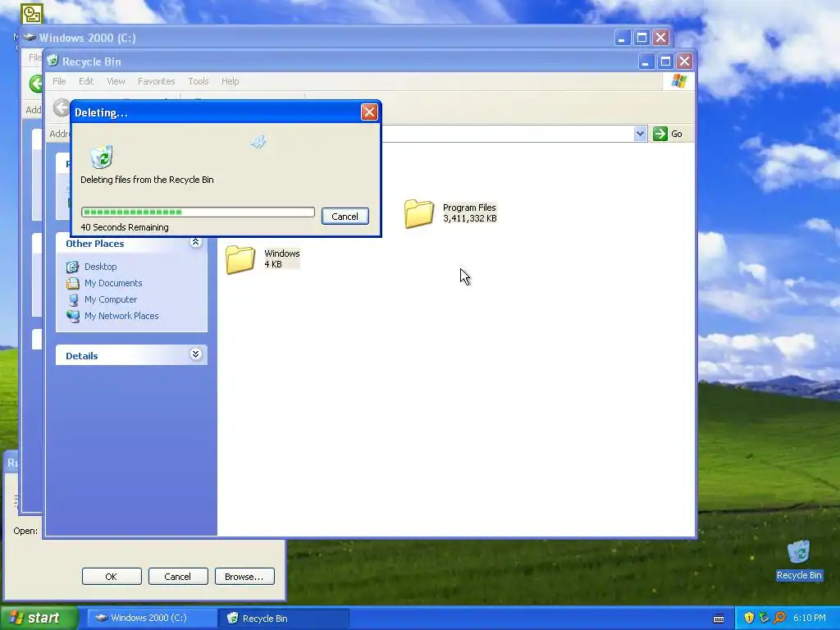840x630 pixels.
Task: Click the desktop icon at top-left corner
Action: click(32, 14)
